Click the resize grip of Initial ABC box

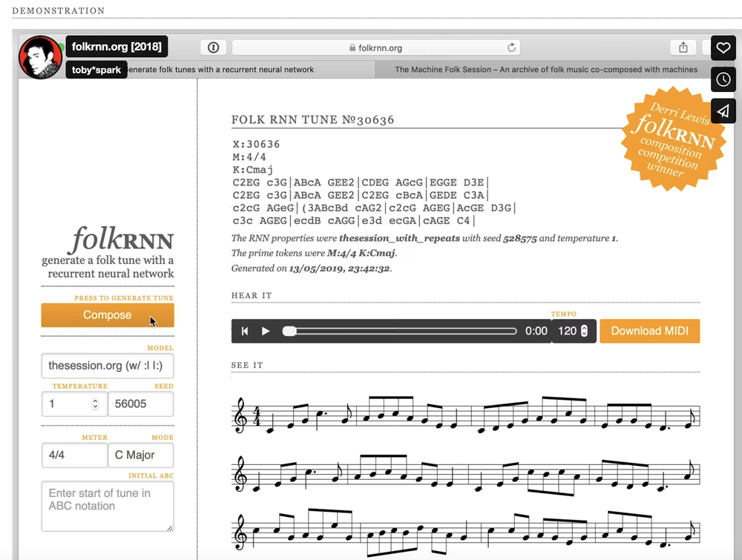click(x=170, y=527)
